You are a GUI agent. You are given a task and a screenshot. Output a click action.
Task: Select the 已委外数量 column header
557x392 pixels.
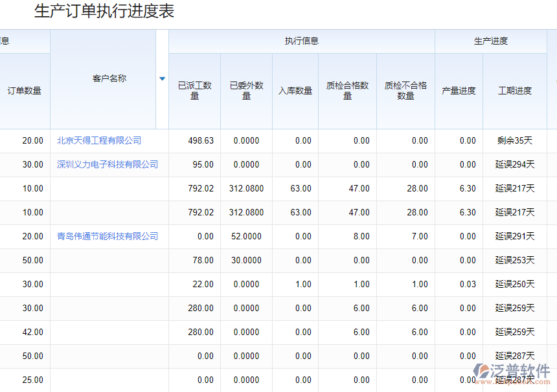pos(246,91)
